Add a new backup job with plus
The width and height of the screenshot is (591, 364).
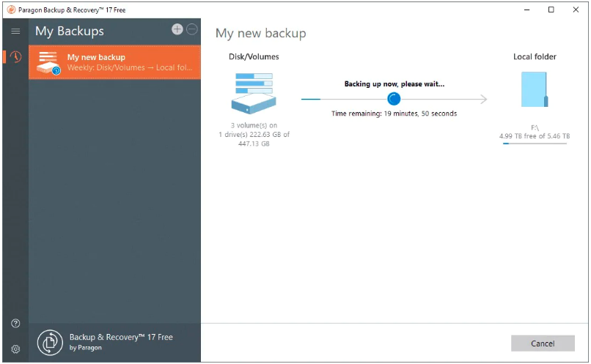coord(177,29)
